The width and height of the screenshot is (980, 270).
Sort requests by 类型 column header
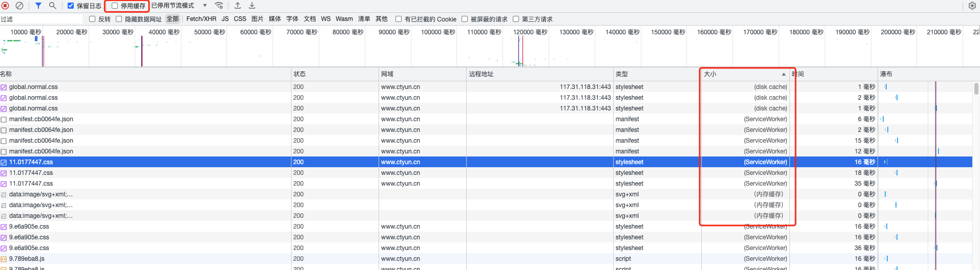tap(656, 74)
